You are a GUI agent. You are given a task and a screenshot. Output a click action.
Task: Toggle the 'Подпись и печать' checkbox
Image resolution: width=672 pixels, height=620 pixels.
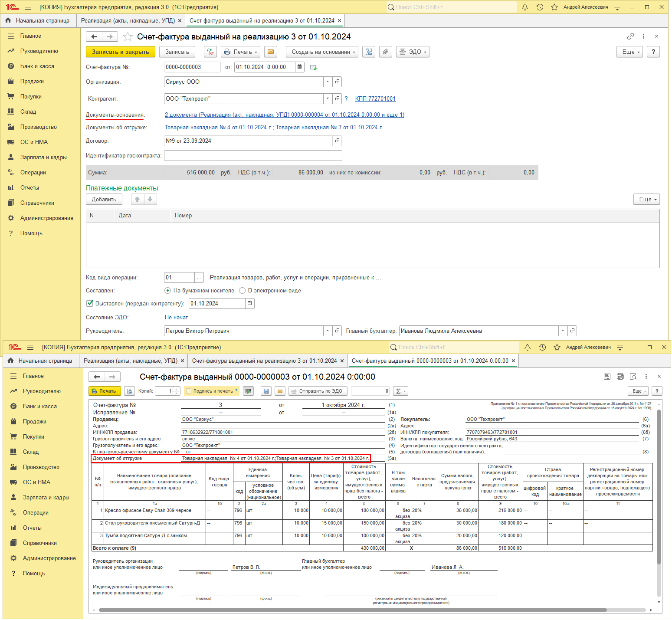click(189, 391)
